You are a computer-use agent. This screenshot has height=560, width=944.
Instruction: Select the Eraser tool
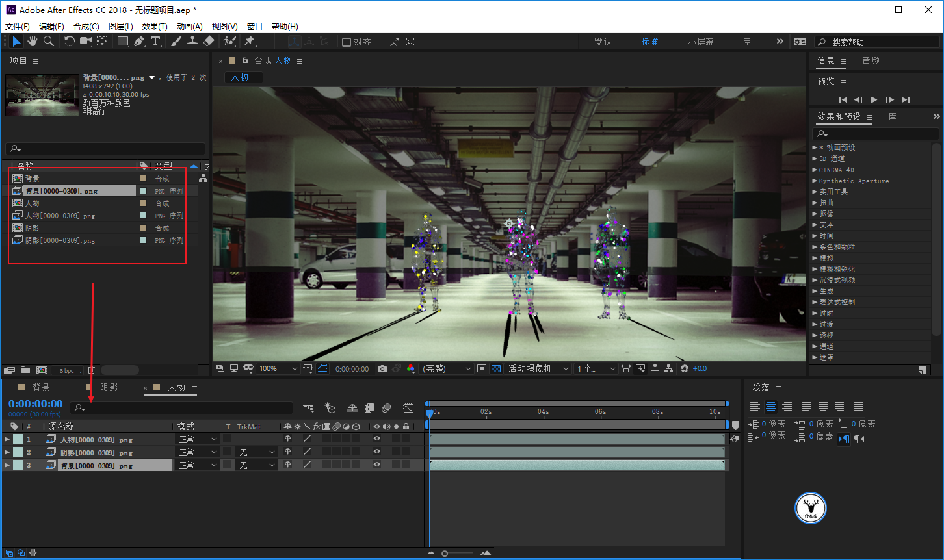coord(209,42)
